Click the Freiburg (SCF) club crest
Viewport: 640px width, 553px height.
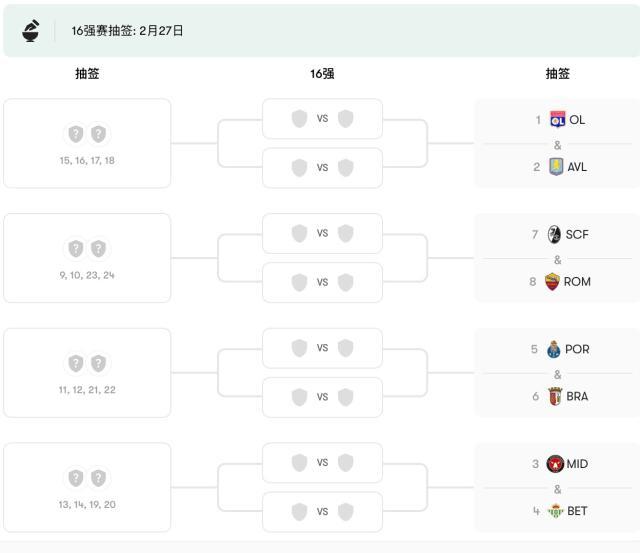(554, 235)
